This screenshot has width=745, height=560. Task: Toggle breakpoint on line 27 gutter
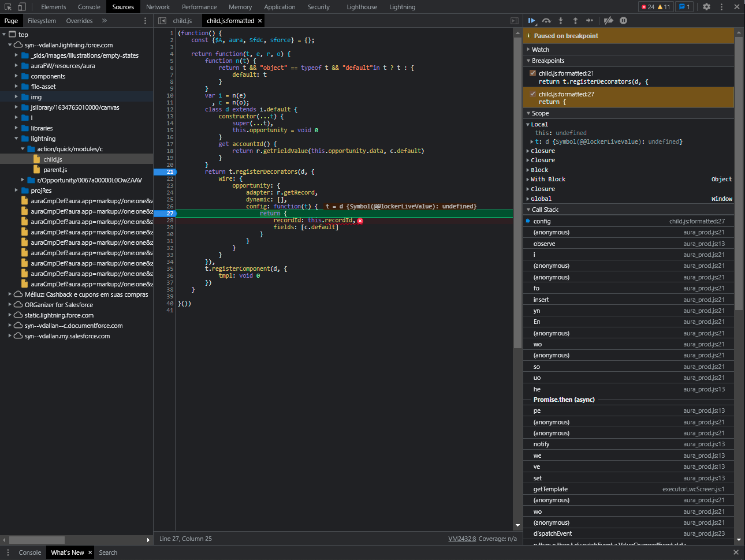pos(165,213)
